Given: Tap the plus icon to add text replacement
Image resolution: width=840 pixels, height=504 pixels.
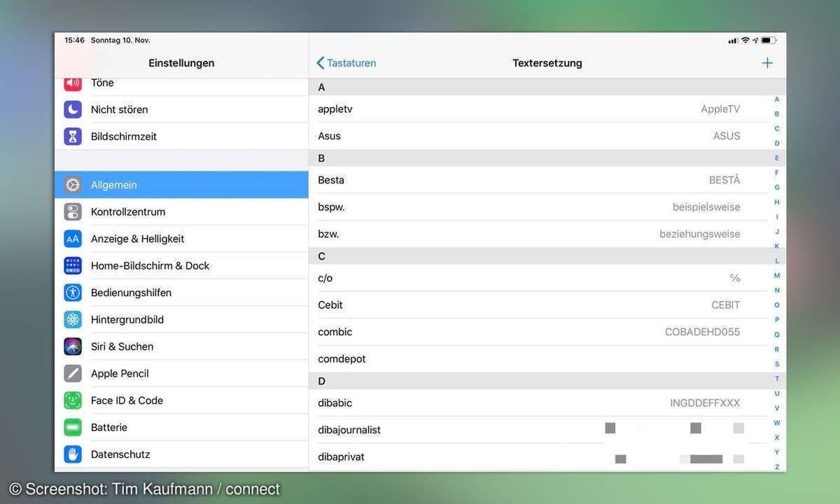Looking at the screenshot, I should pyautogui.click(x=767, y=63).
